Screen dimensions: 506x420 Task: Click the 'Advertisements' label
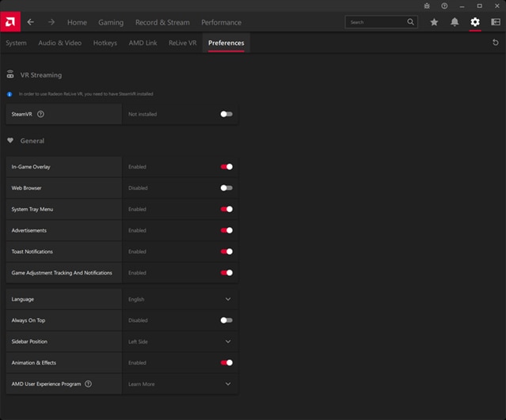point(29,230)
